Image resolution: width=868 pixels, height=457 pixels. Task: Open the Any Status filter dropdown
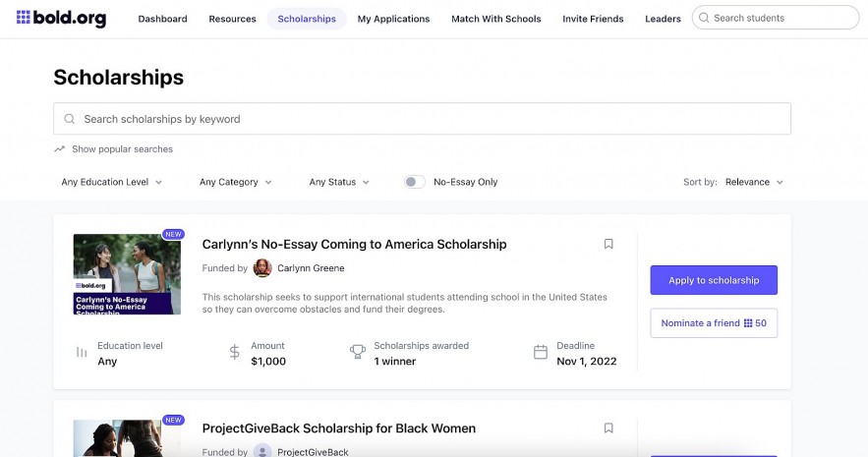tap(339, 182)
